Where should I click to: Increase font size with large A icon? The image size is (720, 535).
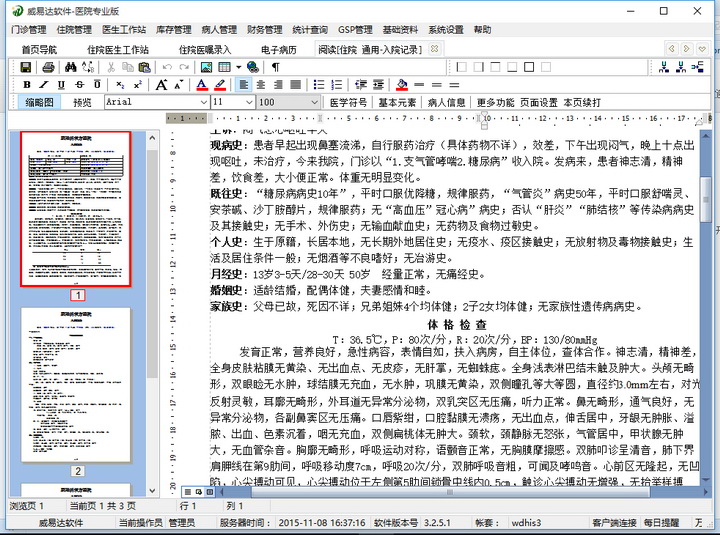pos(161,85)
